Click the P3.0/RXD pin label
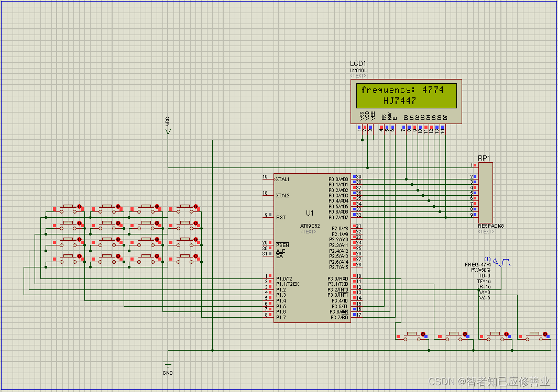 (338, 279)
